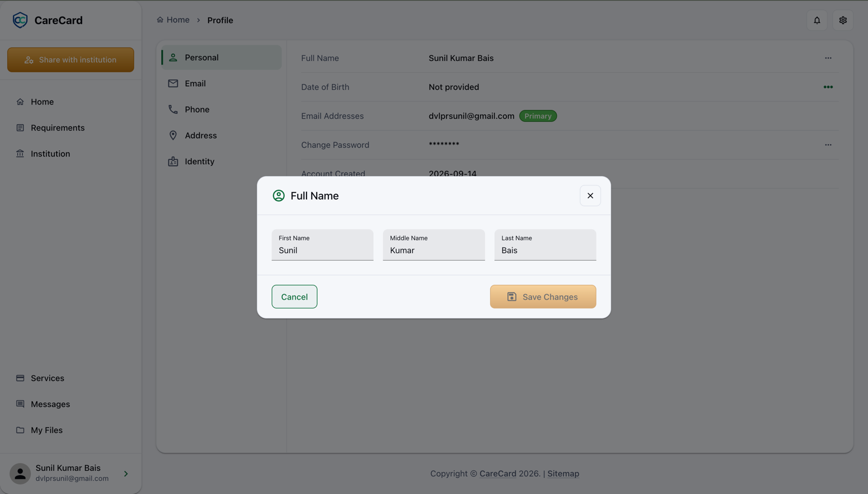The image size is (868, 494).
Task: Select the Identity profile tab
Action: pyautogui.click(x=221, y=161)
